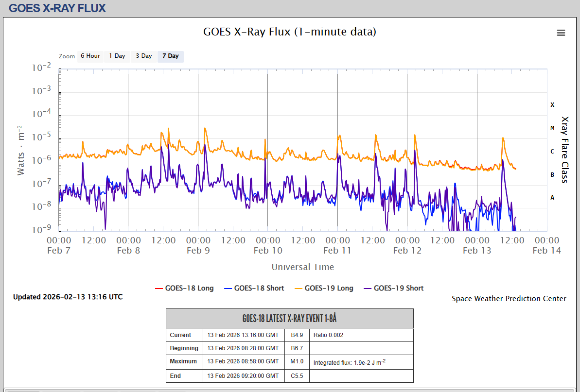
Task: Click the Feb 10 date label on the time axis
Action: 268,251
